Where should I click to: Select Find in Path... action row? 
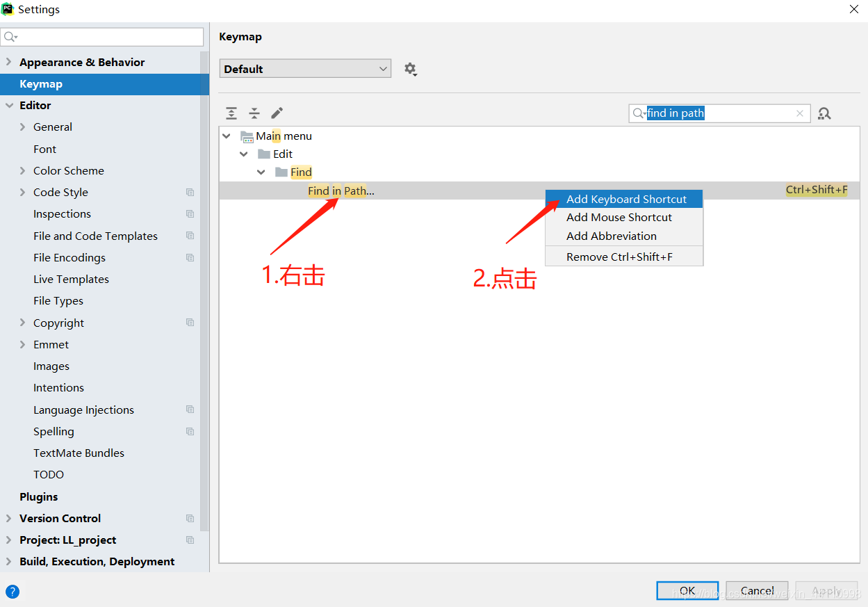coord(539,191)
